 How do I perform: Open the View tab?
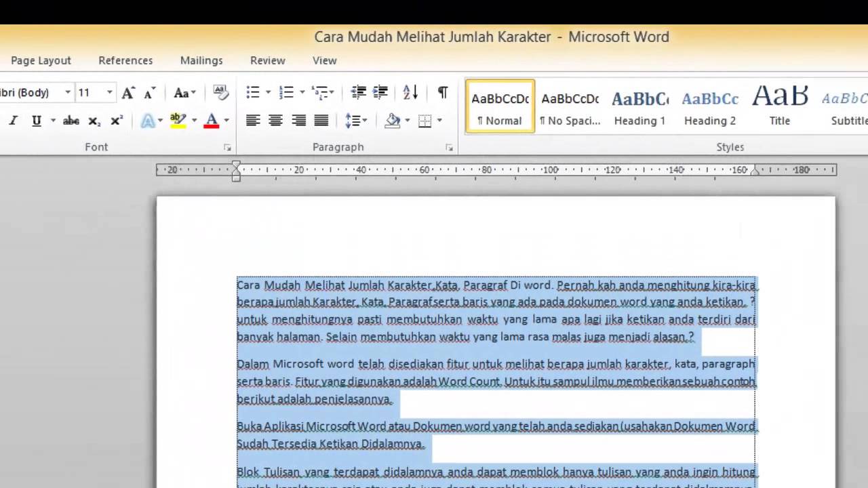[x=325, y=60]
